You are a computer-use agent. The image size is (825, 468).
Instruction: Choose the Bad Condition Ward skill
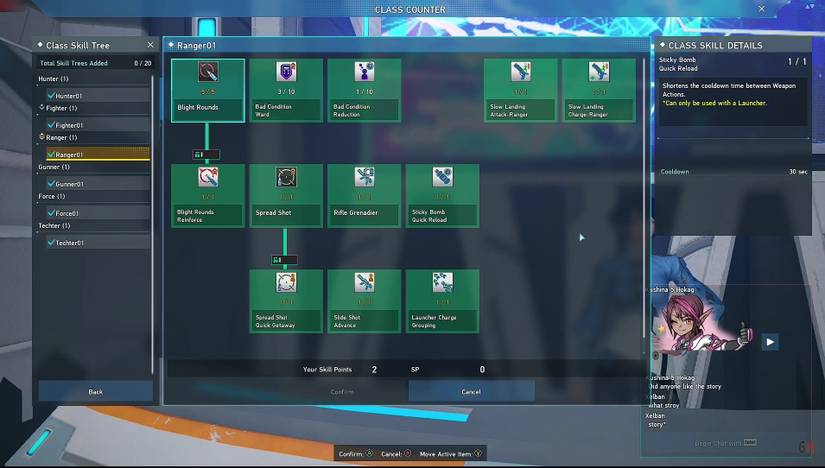point(286,91)
